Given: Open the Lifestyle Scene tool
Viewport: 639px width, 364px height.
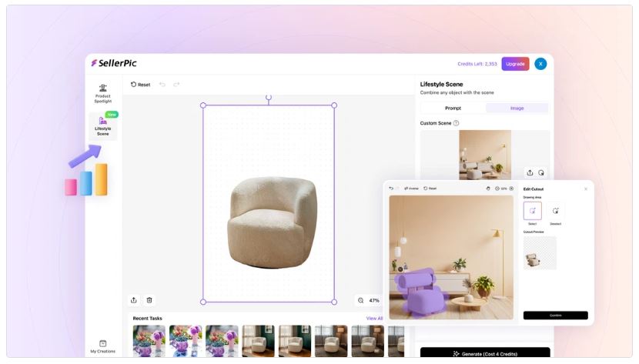Looking at the screenshot, I should pyautogui.click(x=102, y=126).
